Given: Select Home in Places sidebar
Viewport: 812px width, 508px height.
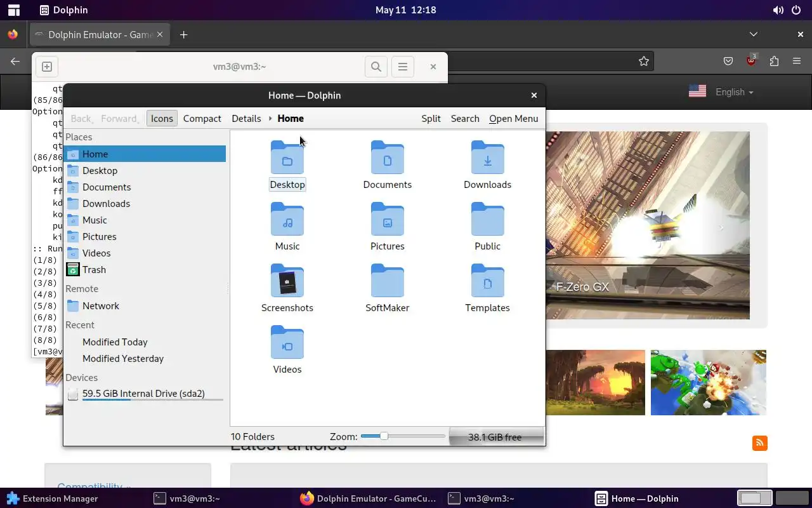Looking at the screenshot, I should coord(145,154).
